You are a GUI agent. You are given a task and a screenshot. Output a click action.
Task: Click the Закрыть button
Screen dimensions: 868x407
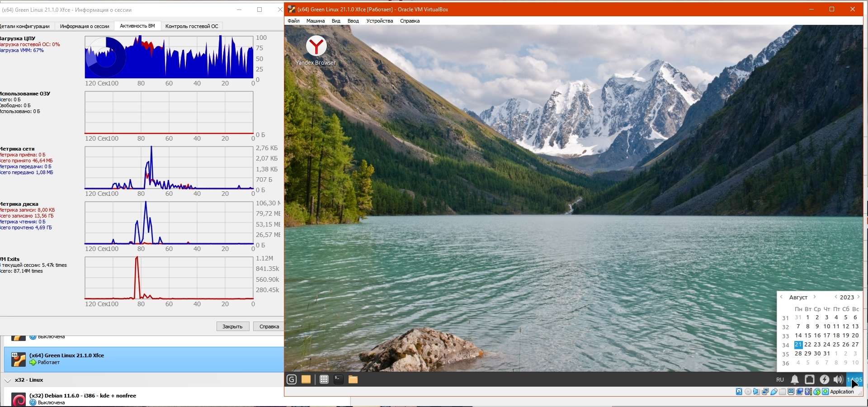(x=232, y=327)
